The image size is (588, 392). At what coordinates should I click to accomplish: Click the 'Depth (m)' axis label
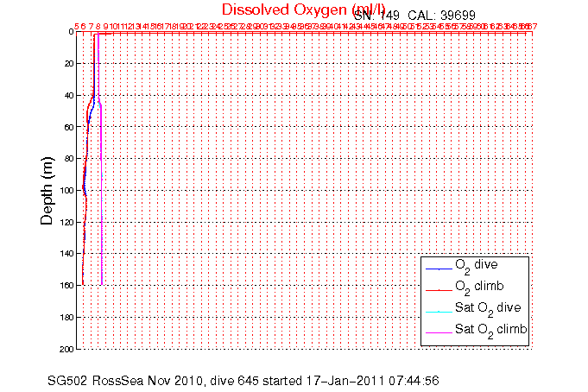click(47, 191)
